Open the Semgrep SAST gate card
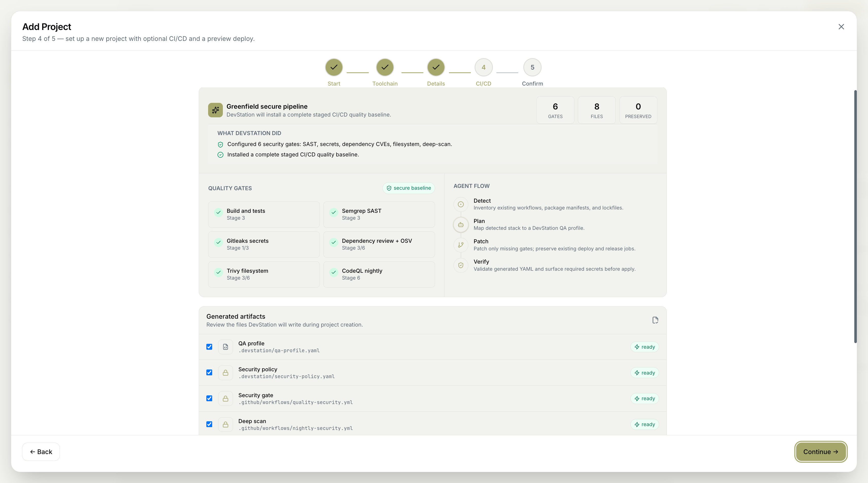This screenshot has height=483, width=868. [379, 214]
